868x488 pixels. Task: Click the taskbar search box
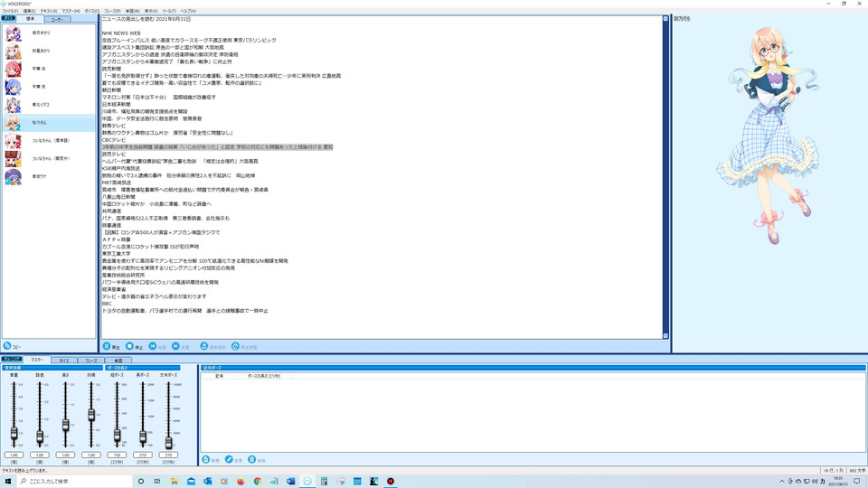coord(74,482)
